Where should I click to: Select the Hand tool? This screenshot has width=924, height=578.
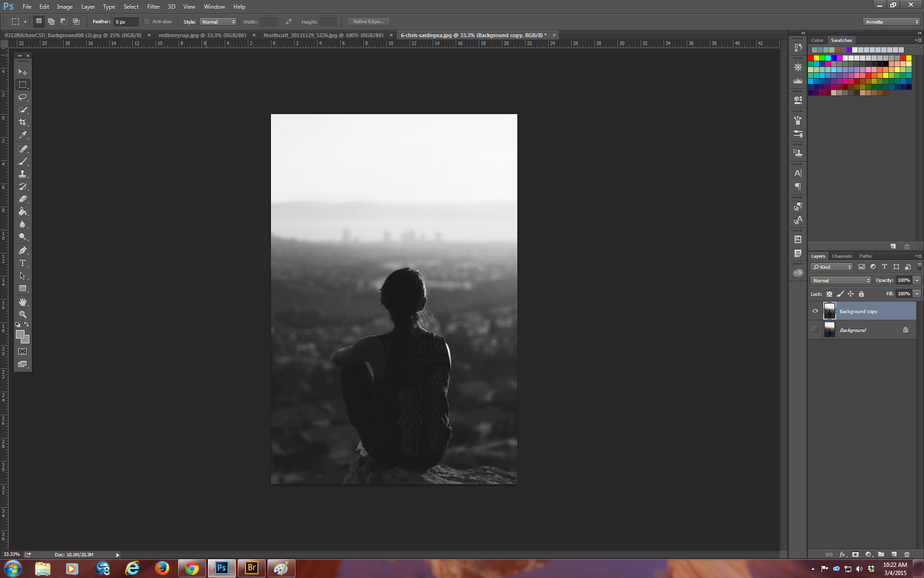tap(23, 302)
